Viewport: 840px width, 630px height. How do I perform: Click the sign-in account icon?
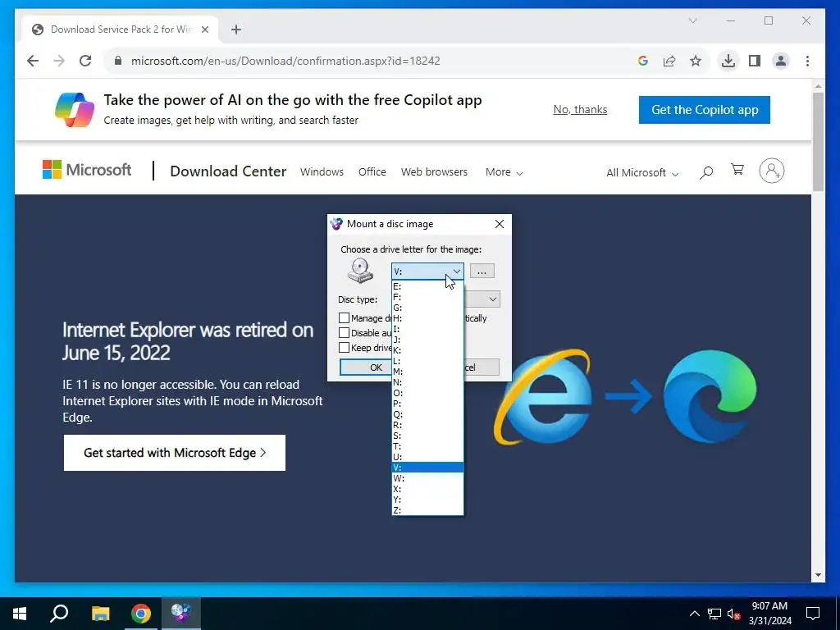point(771,171)
